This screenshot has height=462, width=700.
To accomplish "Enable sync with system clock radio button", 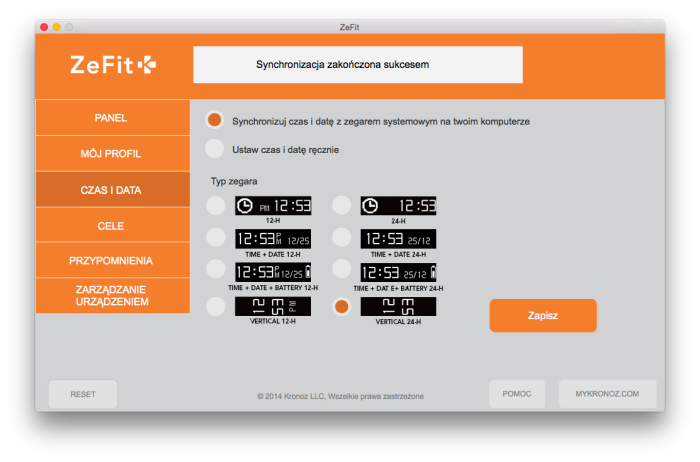I will click(214, 120).
